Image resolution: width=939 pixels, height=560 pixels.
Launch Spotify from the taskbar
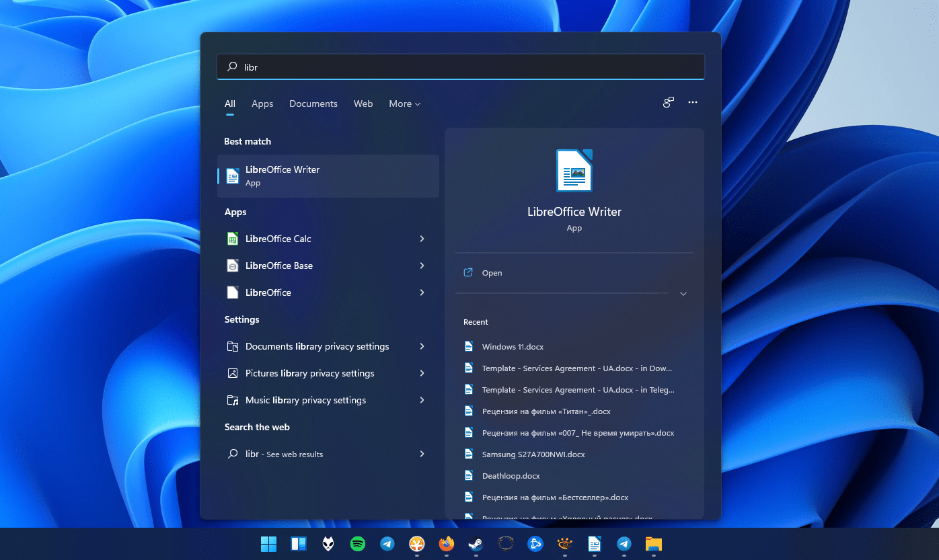tap(357, 543)
